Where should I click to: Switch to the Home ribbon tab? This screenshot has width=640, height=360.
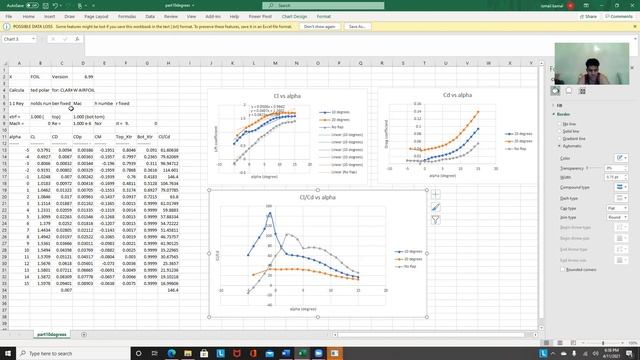(x=29, y=17)
